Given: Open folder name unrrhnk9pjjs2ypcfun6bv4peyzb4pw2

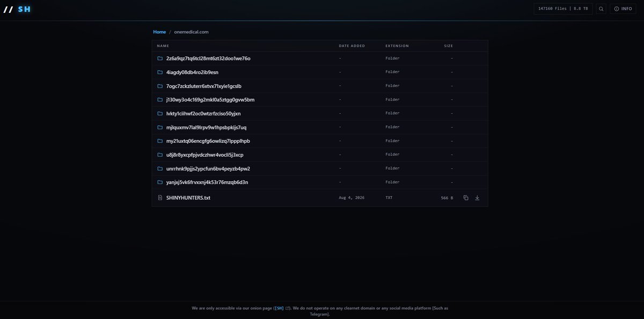Looking at the screenshot, I should pyautogui.click(x=208, y=169).
